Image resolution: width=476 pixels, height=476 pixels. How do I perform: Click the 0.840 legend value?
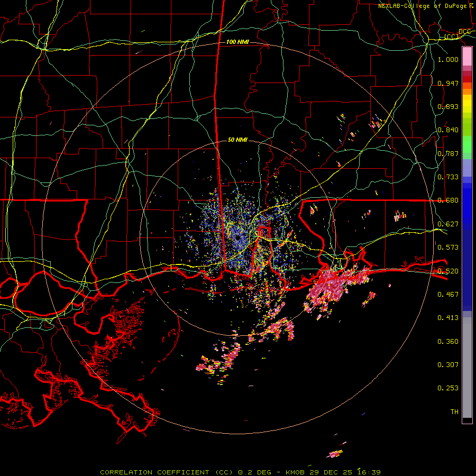448,130
